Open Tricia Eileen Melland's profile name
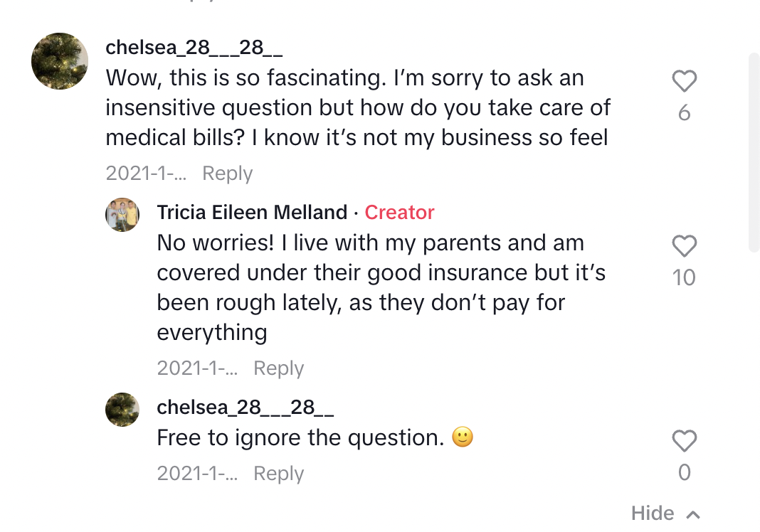Viewport: 760px width, 532px height. pos(252,212)
